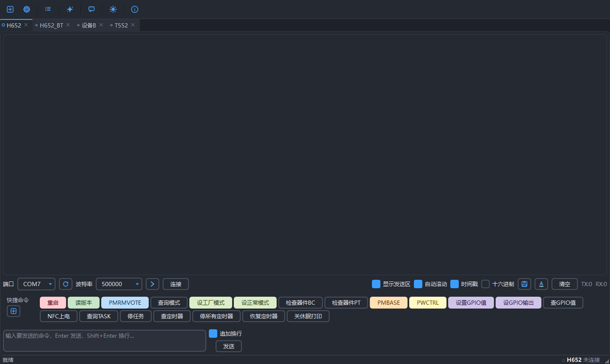Open settings via the gear icon
This screenshot has height=364, width=610.
coord(27,9)
